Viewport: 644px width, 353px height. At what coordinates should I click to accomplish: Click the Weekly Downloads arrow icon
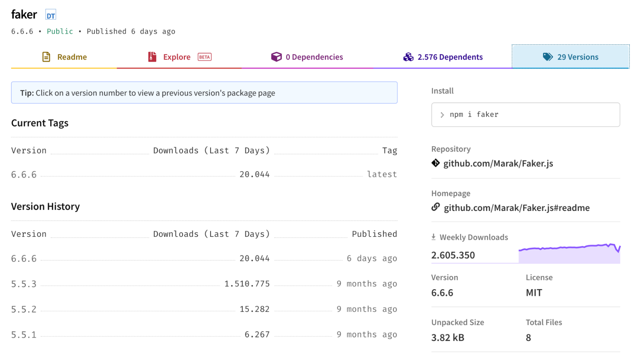(x=434, y=237)
